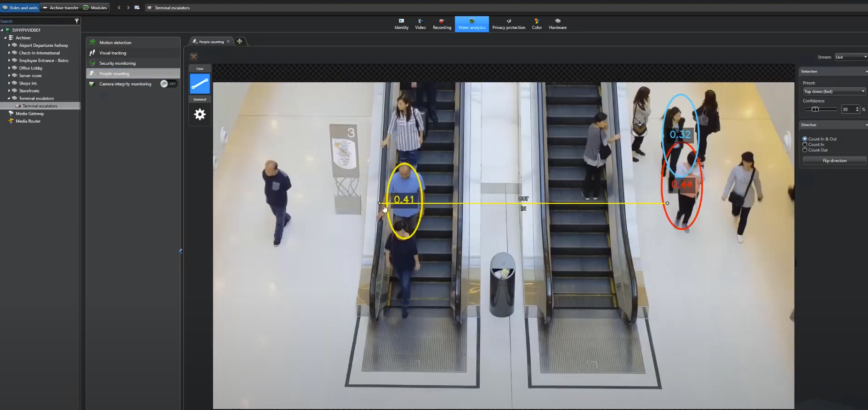Select the Count Out radio option
The width and height of the screenshot is (868, 410).
[x=805, y=150]
